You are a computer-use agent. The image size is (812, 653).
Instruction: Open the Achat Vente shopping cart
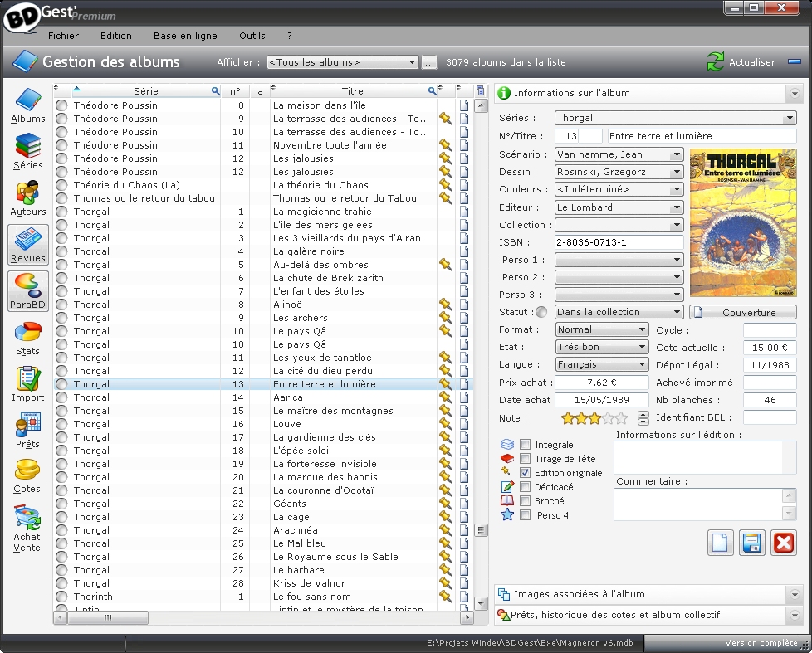27,529
